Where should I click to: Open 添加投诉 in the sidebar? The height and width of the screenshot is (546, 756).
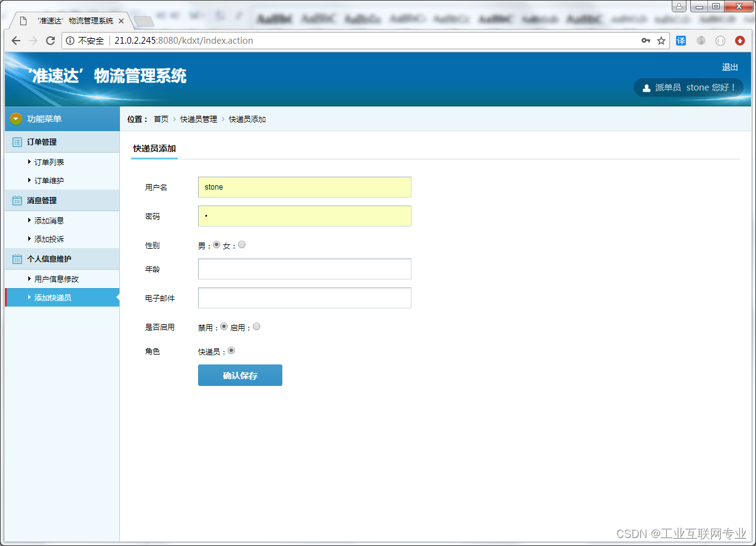pyautogui.click(x=49, y=239)
